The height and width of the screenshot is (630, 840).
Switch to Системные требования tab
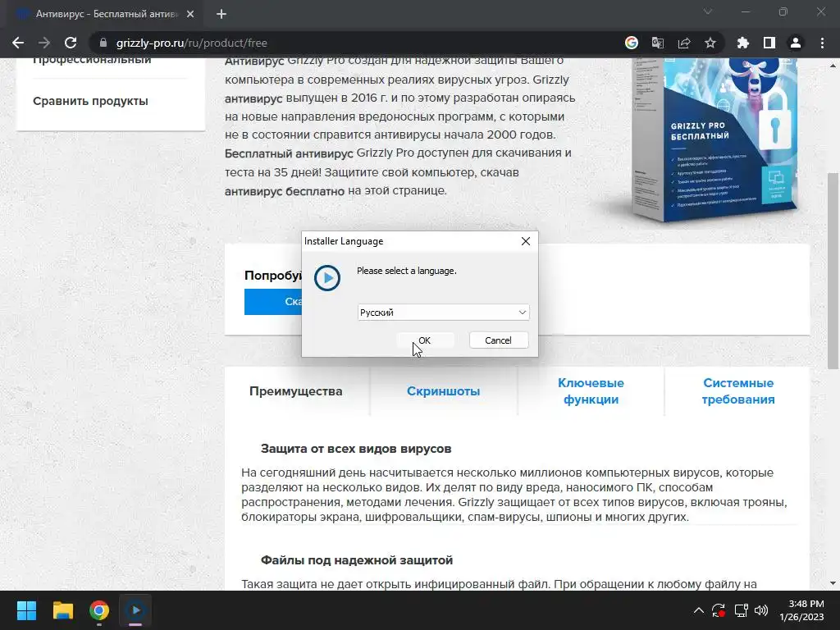(x=738, y=391)
